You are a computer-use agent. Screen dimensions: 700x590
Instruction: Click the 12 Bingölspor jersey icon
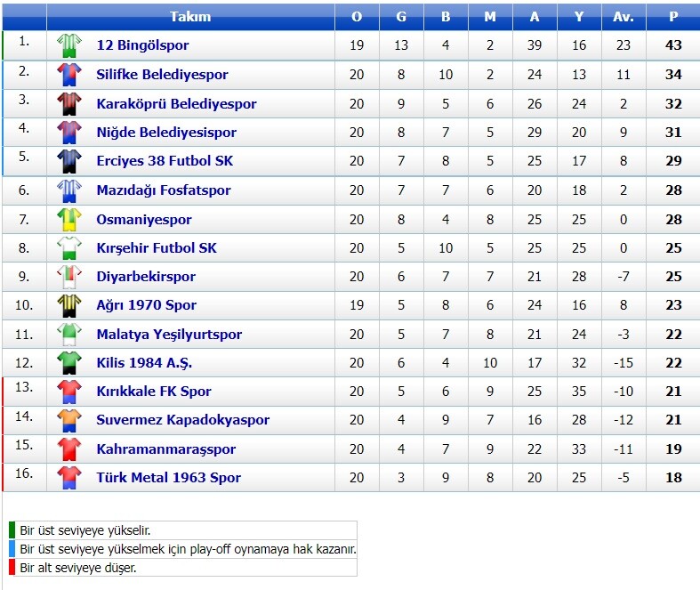pos(68,45)
